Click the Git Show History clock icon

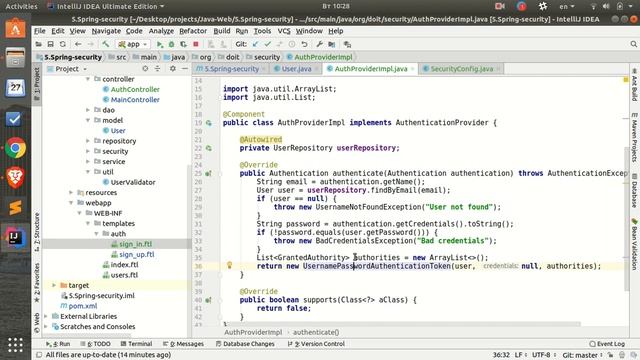pyautogui.click(x=292, y=44)
